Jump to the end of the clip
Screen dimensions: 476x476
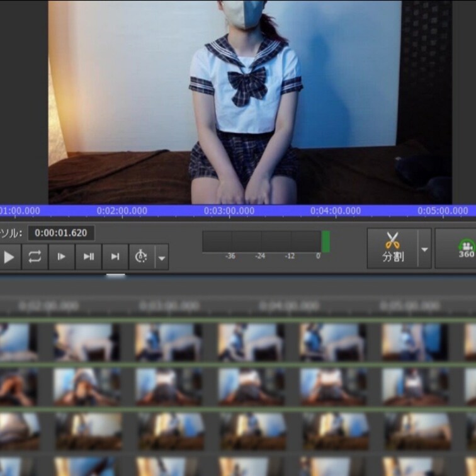point(115,257)
